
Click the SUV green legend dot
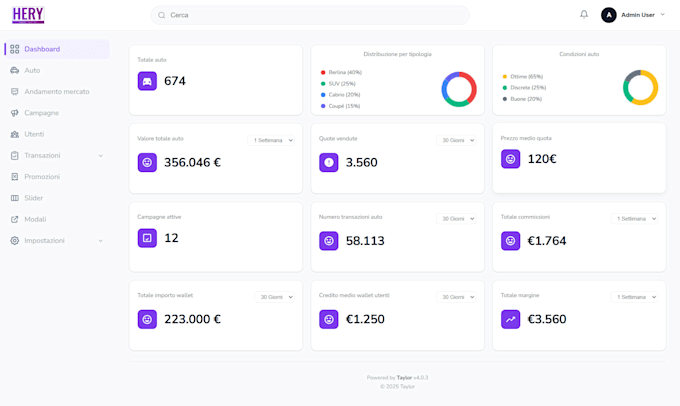coord(323,84)
